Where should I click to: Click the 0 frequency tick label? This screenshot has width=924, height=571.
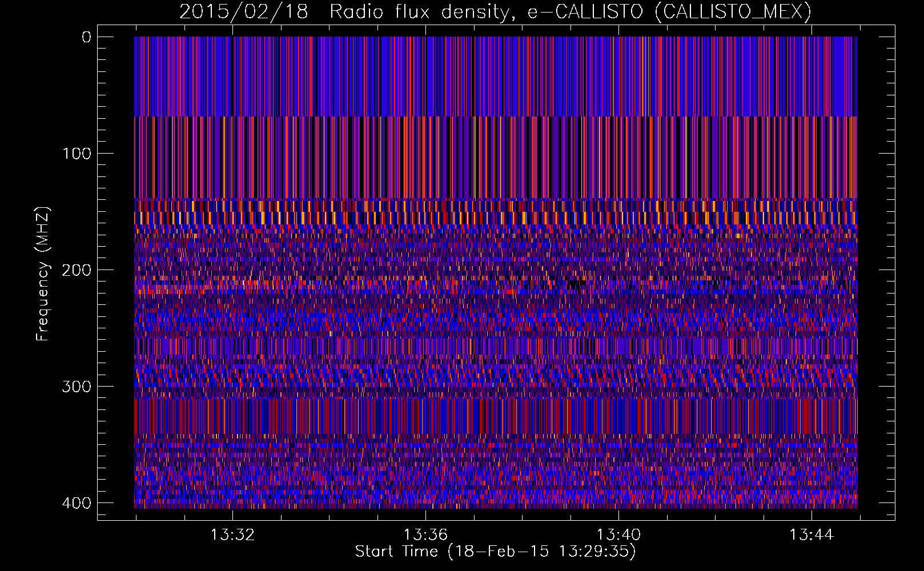pos(87,37)
